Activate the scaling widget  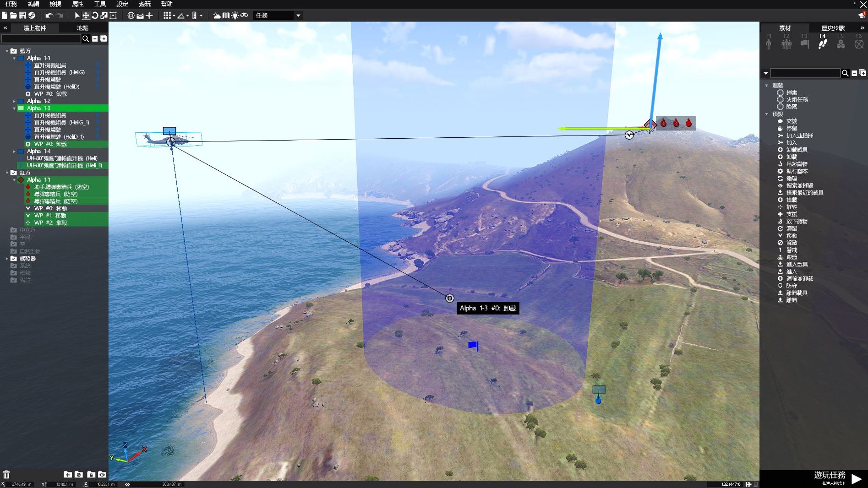pos(104,15)
